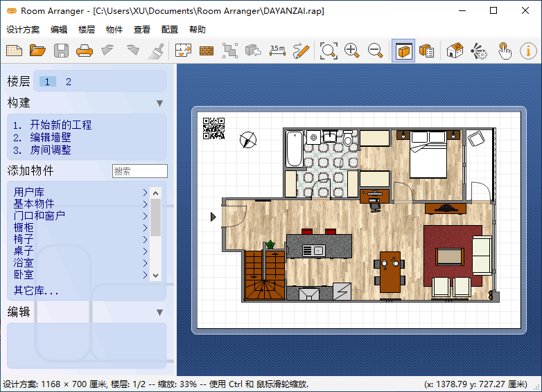Select the pencil drawing tool icon
542x392 pixels.
click(x=301, y=51)
